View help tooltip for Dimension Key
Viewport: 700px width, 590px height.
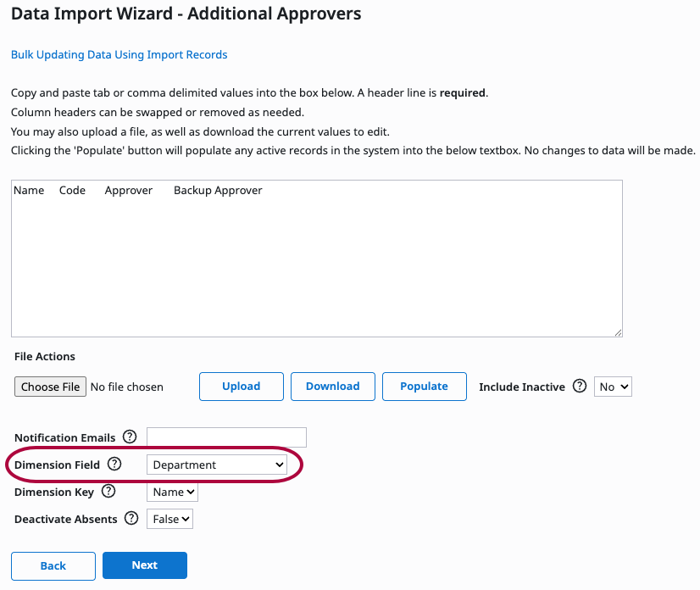pos(108,492)
